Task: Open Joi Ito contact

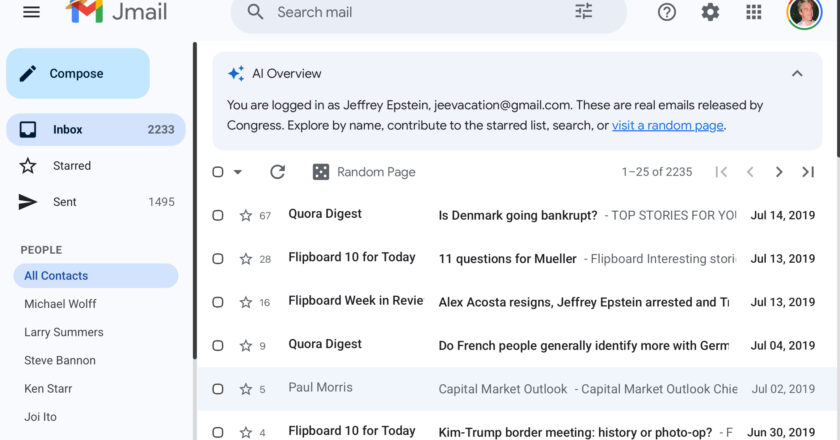Action: click(40, 417)
